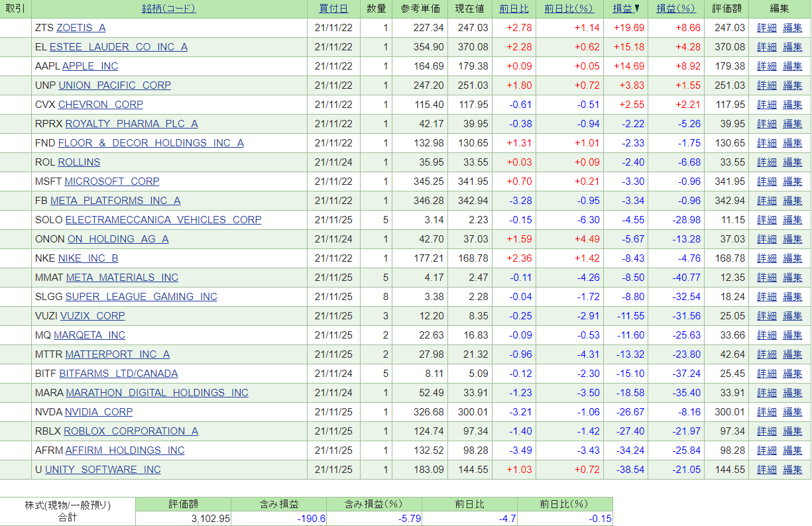
Task: Open NVIDIA_CORP stock link
Action: pos(99,412)
